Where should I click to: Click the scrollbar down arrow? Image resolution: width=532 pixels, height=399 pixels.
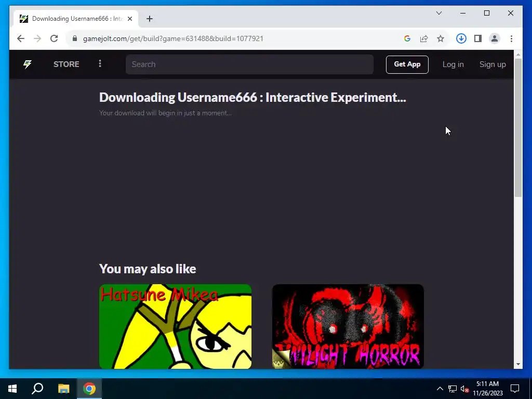(518, 364)
